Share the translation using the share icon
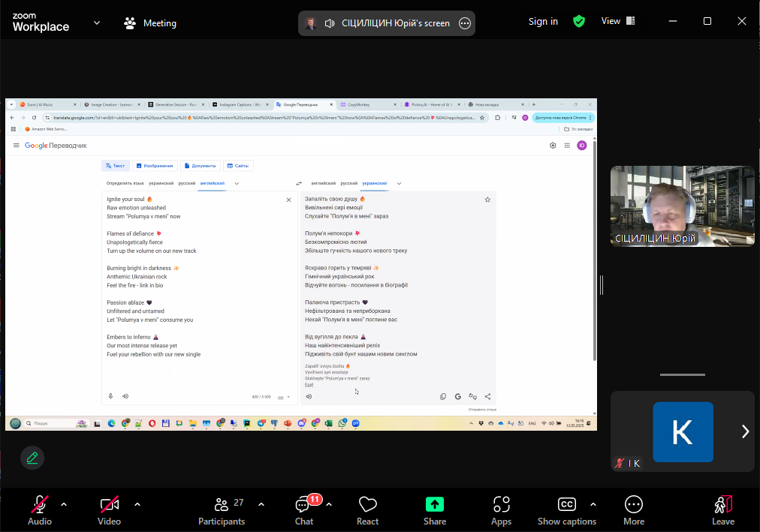Image resolution: width=760 pixels, height=532 pixels. pos(487,396)
